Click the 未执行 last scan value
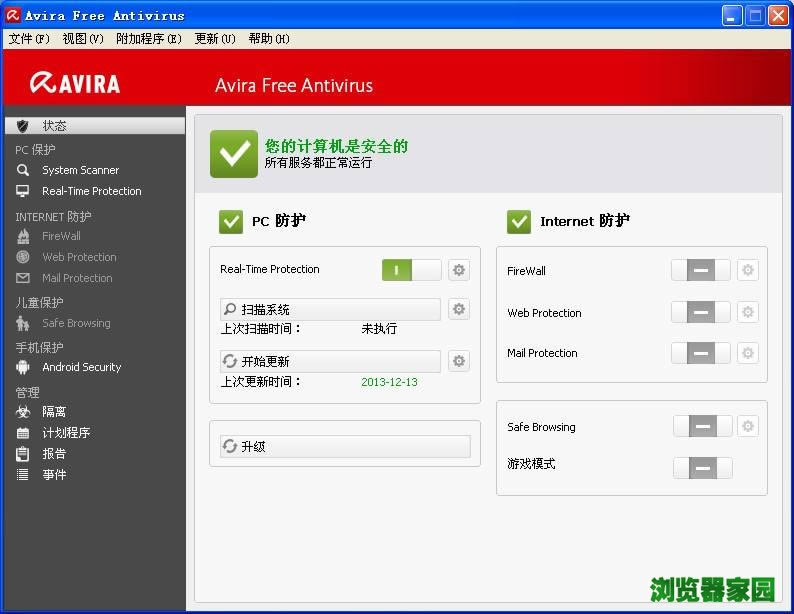Image resolution: width=794 pixels, height=614 pixels. 379,329
